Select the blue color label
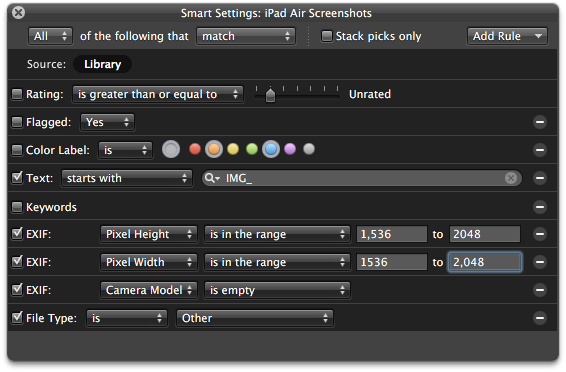Viewport: 566px width, 372px height. tap(271, 149)
